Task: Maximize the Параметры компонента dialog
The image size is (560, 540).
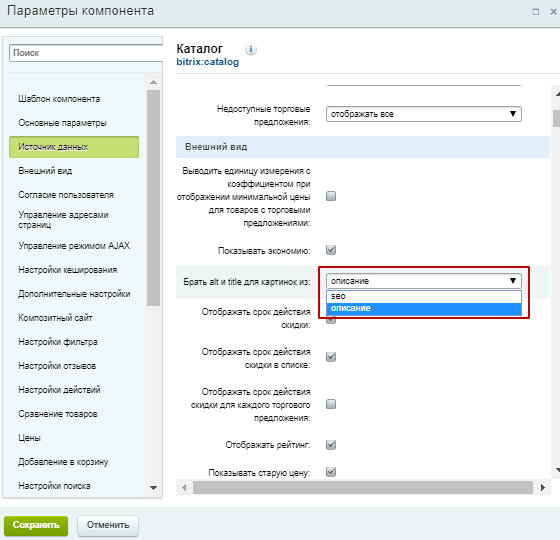Action: [x=536, y=12]
